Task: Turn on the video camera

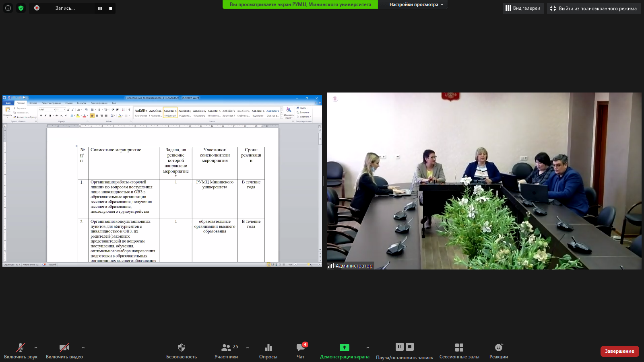Action: tap(64, 348)
